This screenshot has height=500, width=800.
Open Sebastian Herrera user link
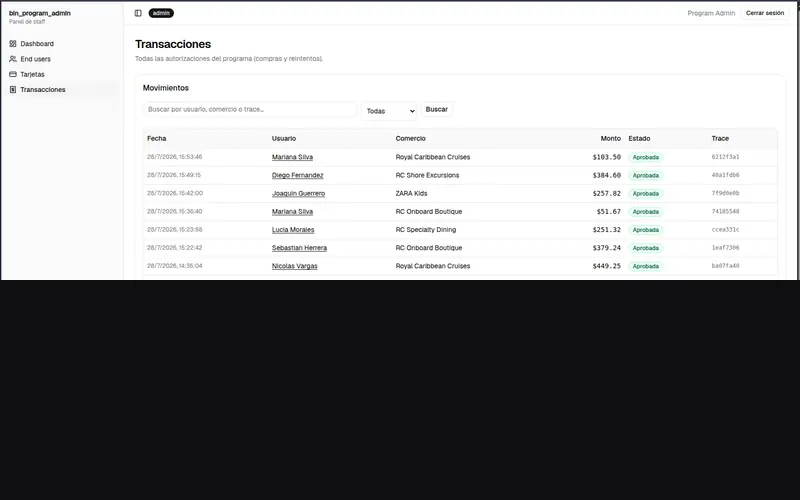click(299, 248)
